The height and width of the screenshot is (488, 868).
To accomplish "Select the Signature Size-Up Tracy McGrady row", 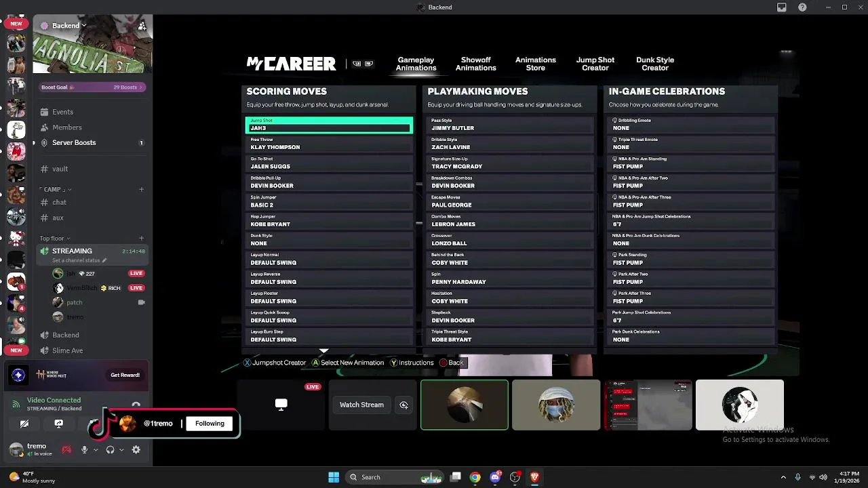I will click(511, 163).
